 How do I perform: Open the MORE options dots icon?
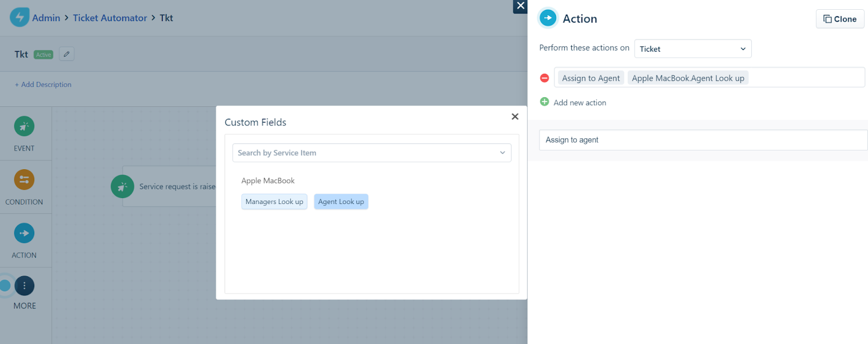pos(24,286)
